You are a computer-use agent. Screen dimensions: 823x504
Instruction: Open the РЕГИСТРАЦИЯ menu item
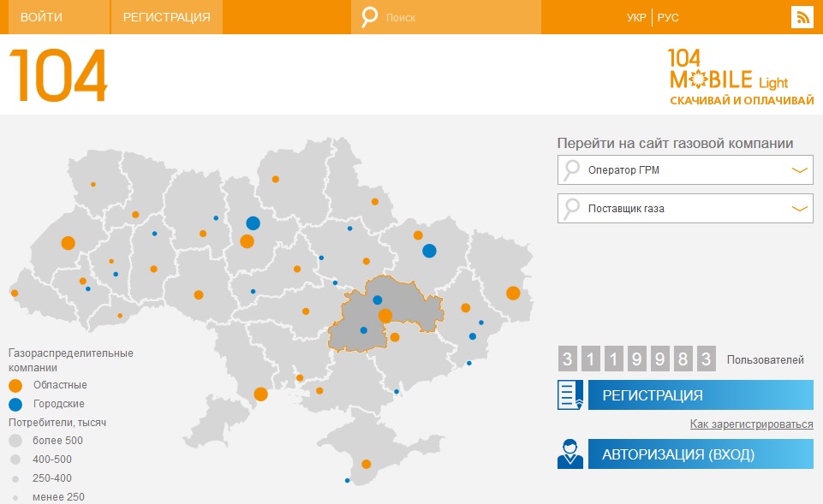(x=165, y=15)
